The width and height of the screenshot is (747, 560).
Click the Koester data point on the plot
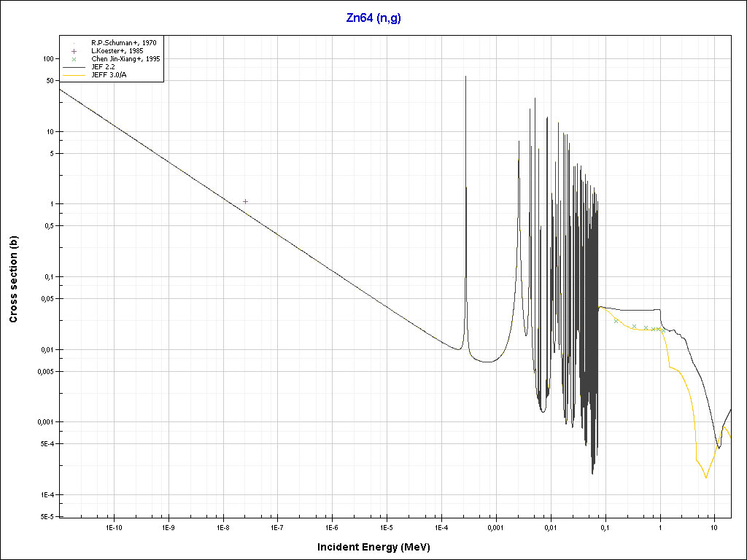pyautogui.click(x=246, y=201)
